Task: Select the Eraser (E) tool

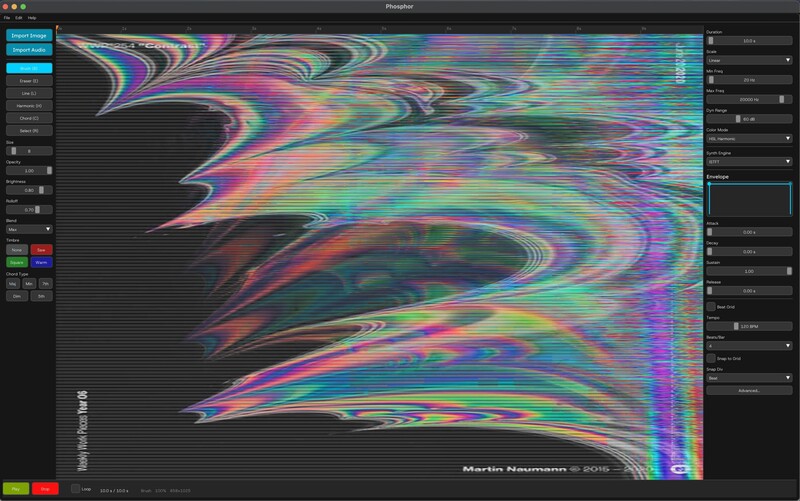Action: (29, 81)
